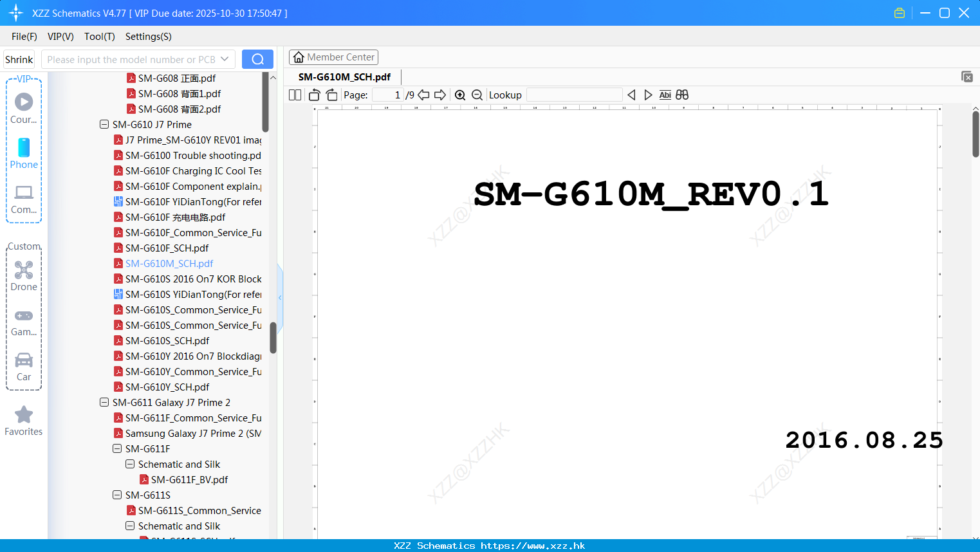Toggle the two-page split view icon
This screenshot has height=552, width=980.
click(295, 95)
